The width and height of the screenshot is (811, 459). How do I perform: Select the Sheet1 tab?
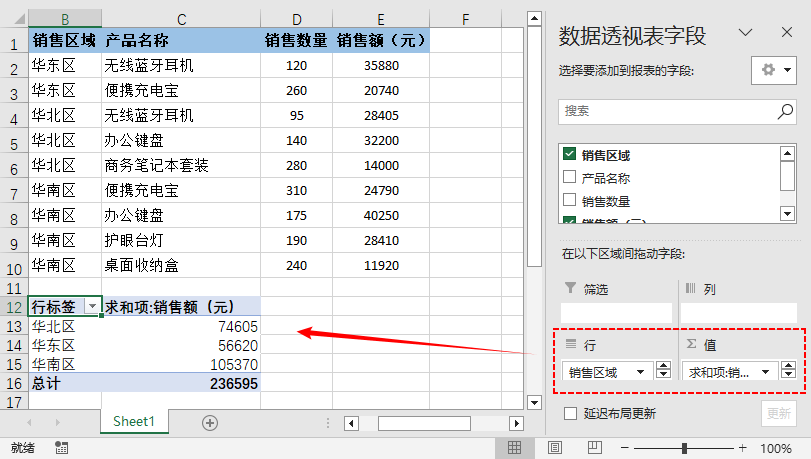[134, 421]
